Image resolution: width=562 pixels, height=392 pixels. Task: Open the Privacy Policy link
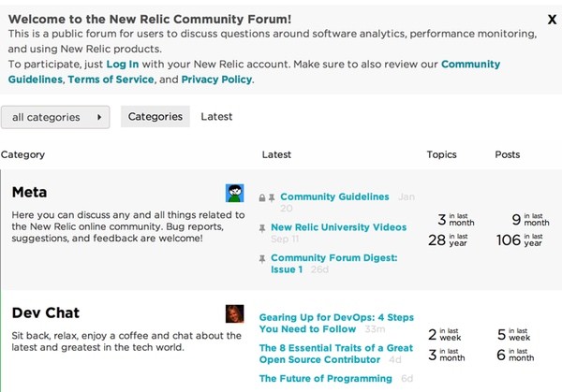[x=216, y=80]
